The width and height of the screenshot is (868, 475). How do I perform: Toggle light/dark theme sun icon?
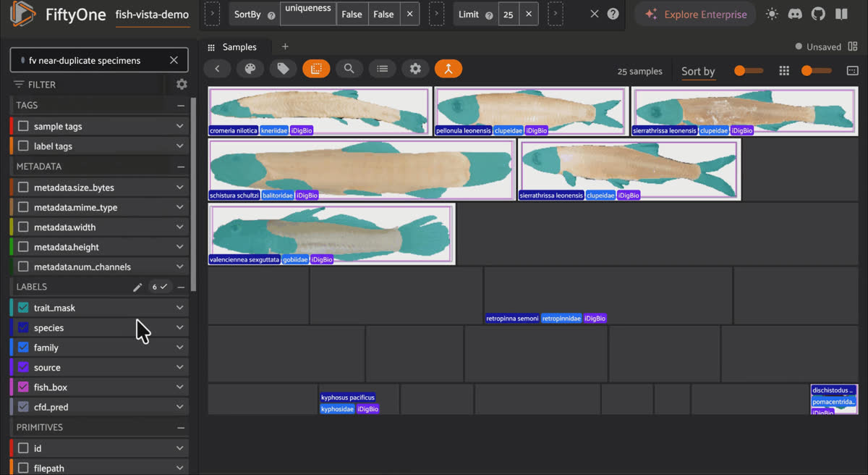click(x=773, y=14)
